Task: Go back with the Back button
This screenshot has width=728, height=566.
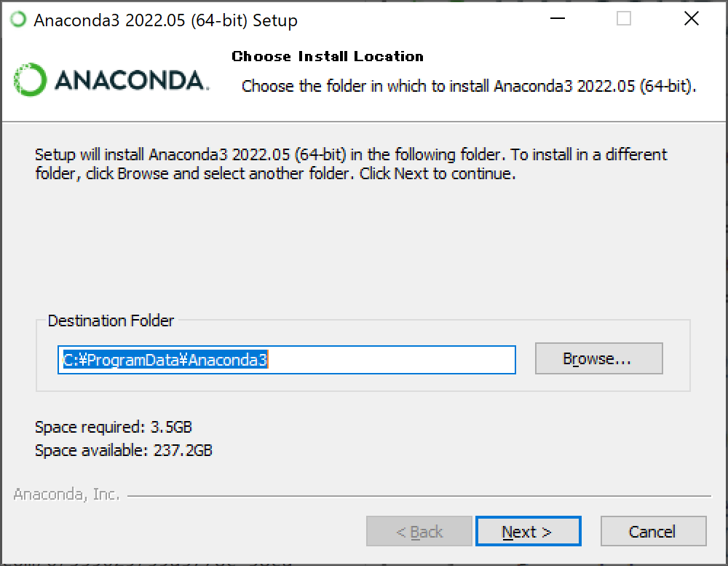Action: pos(419,531)
